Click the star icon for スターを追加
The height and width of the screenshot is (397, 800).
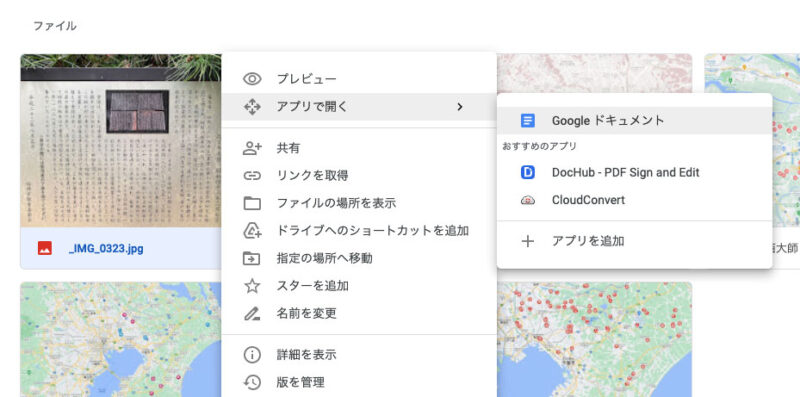pyautogui.click(x=252, y=286)
